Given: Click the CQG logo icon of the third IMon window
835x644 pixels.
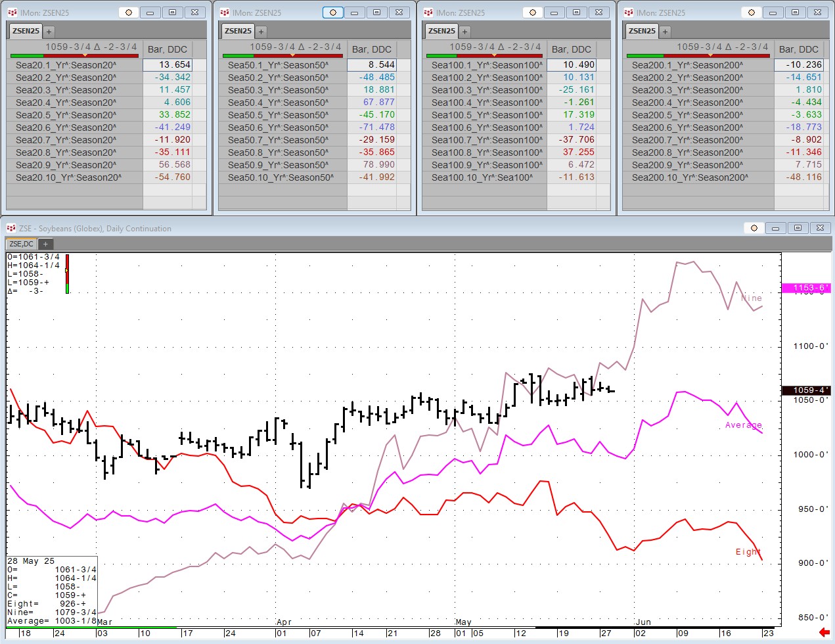Looking at the screenshot, I should tap(428, 12).
